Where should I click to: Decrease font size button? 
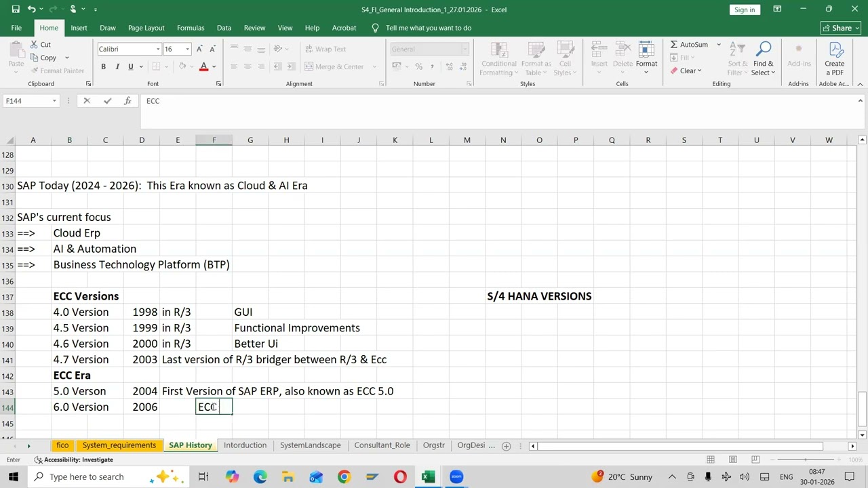(212, 49)
